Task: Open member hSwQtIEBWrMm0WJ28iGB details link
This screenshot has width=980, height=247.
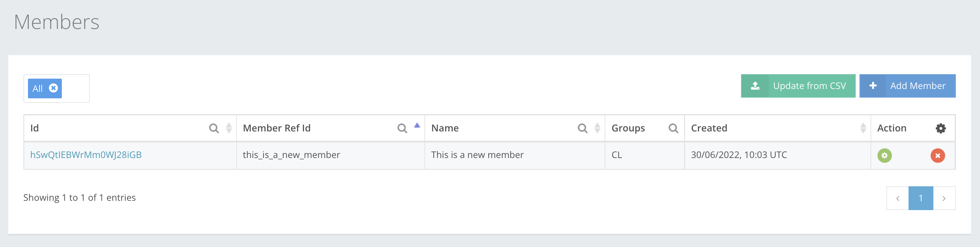Action: (85, 155)
